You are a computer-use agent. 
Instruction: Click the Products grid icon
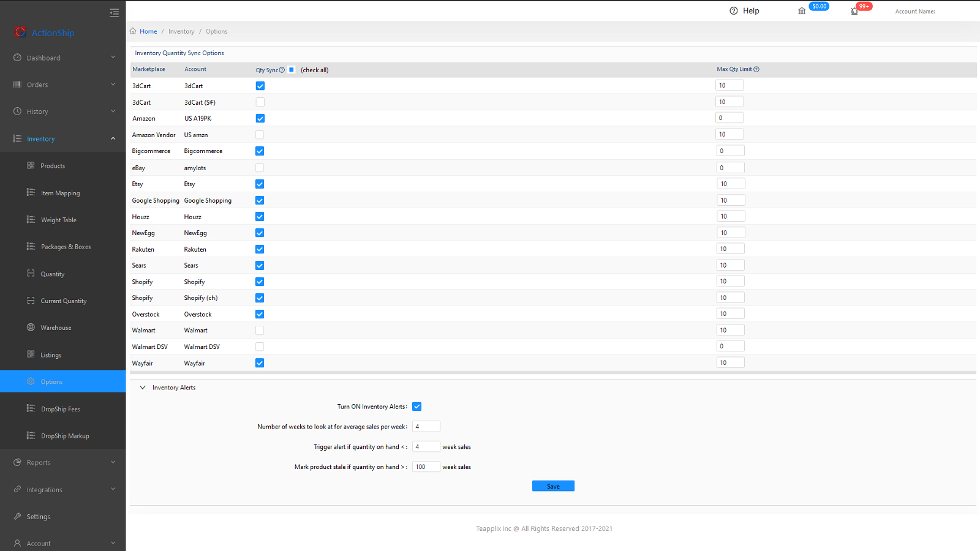[x=31, y=165]
